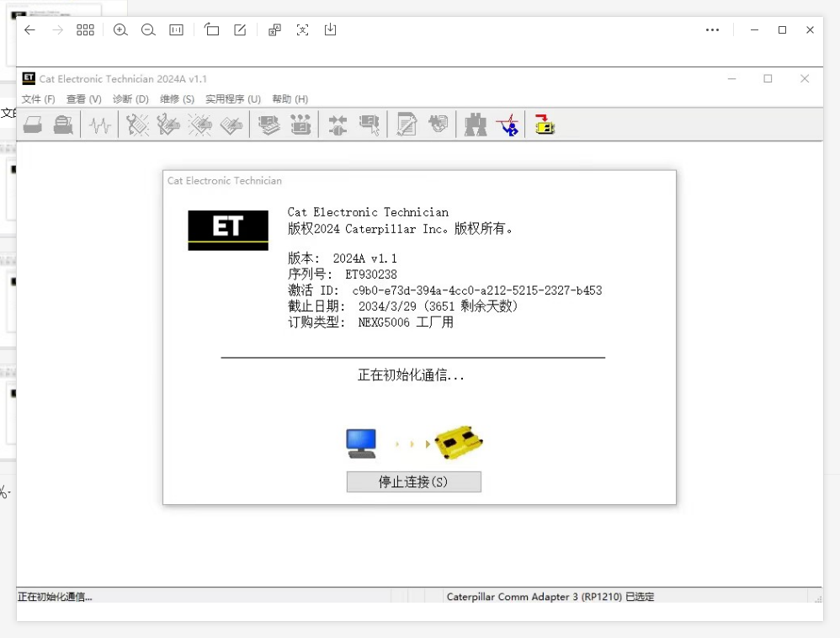Close the image viewer window
This screenshot has height=638, width=840.
[x=810, y=30]
